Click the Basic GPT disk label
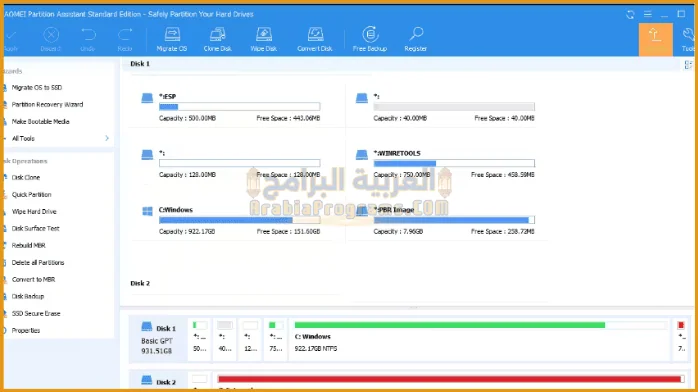 click(x=157, y=341)
